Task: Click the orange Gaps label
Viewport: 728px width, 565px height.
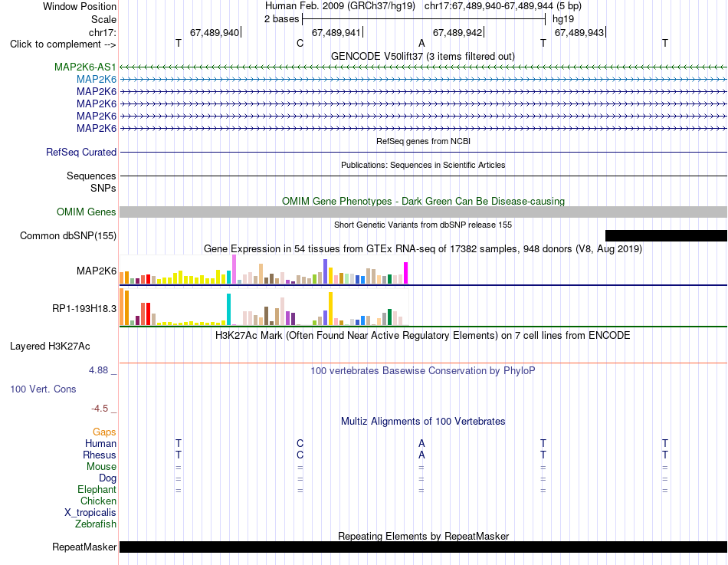Action: [104, 432]
